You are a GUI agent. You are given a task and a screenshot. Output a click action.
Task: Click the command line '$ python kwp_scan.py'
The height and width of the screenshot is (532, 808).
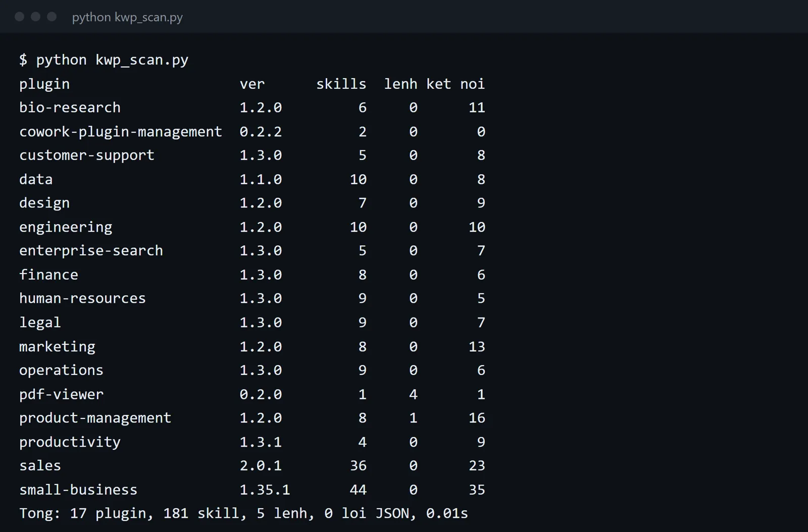104,60
